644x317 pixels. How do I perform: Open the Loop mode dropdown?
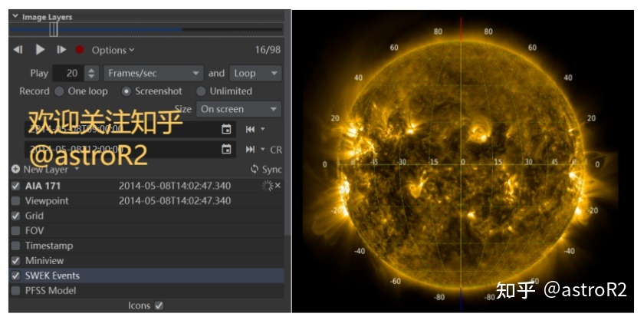[x=255, y=73]
